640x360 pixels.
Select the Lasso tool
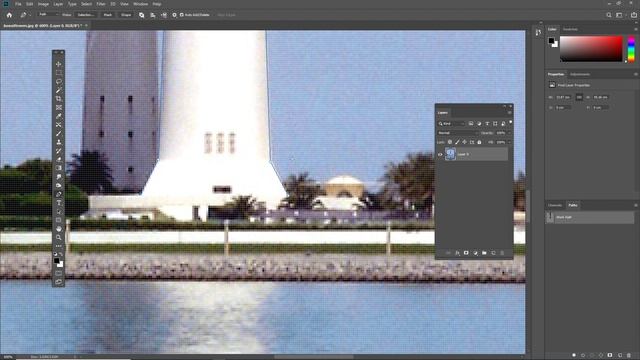59,81
